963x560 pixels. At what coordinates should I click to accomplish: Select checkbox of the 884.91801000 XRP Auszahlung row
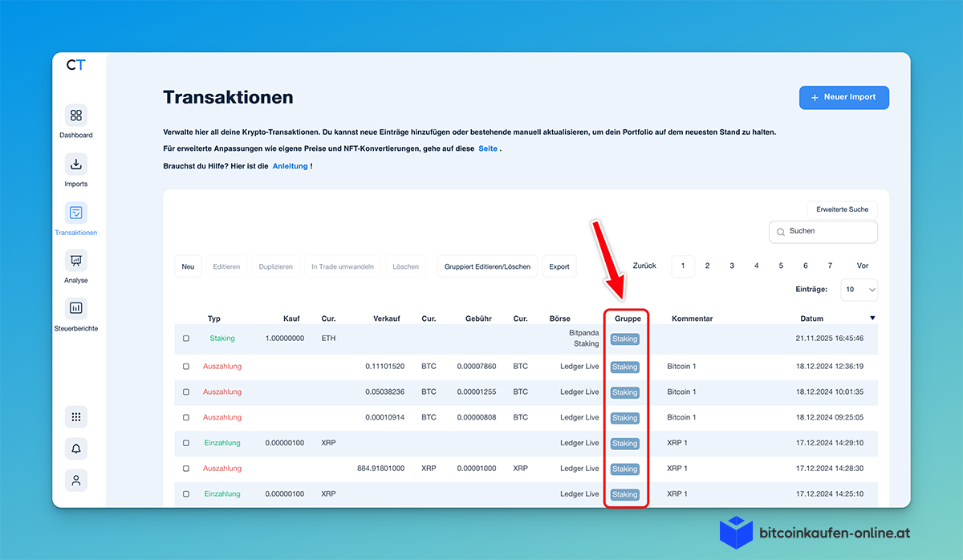186,469
